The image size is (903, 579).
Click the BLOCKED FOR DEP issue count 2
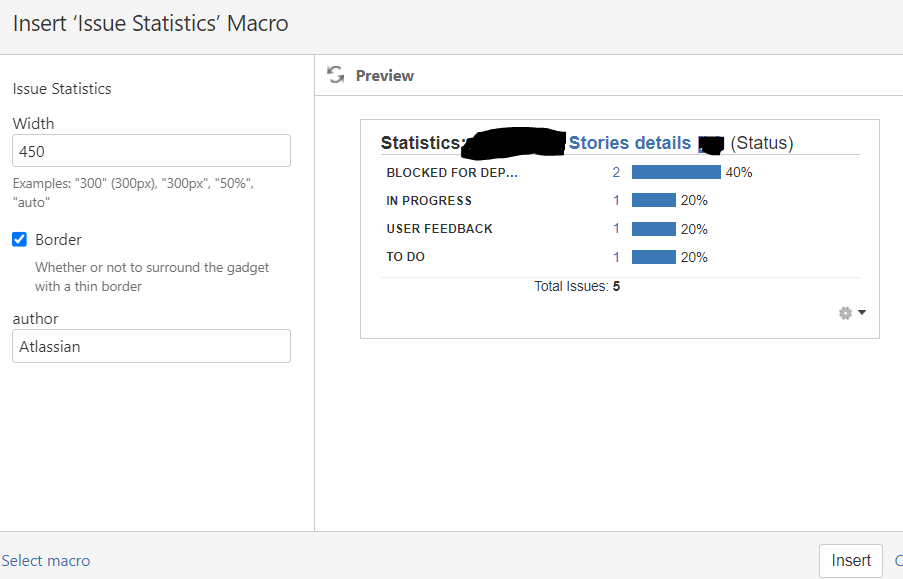point(617,172)
